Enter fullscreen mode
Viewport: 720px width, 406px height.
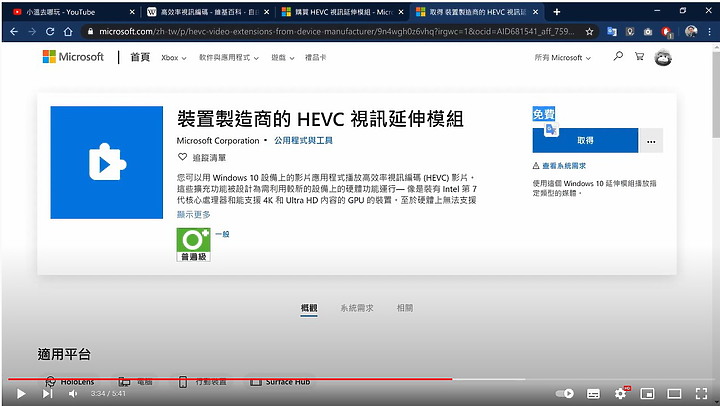pyautogui.click(x=701, y=394)
